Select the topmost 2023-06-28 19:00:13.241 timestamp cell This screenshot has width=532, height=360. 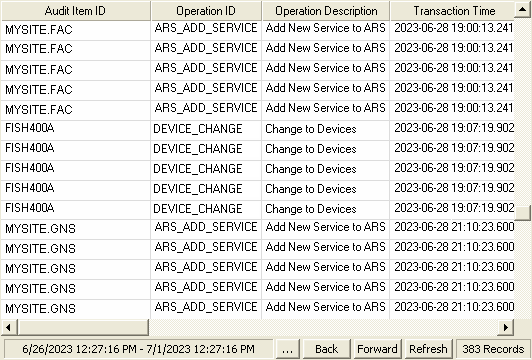click(452, 30)
